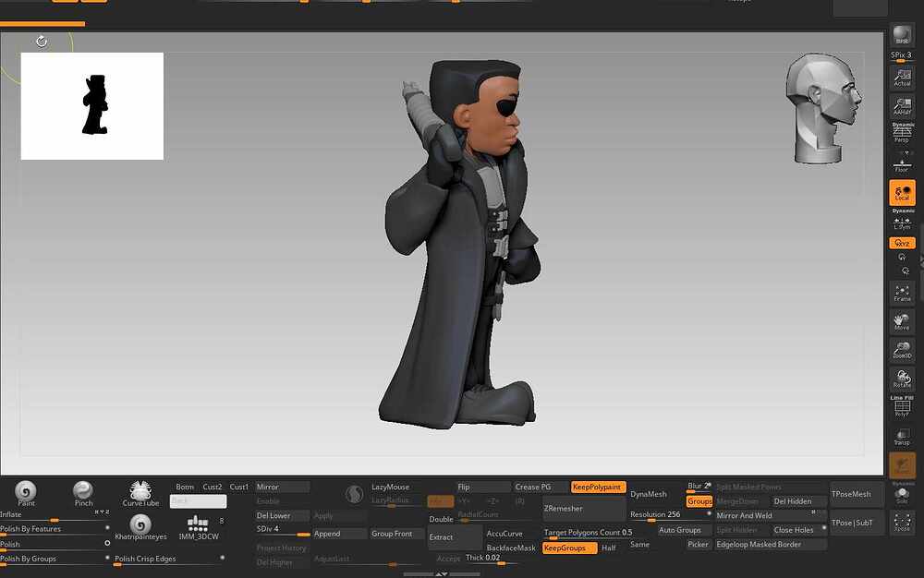Toggle Persp perspective view icon

click(x=902, y=133)
